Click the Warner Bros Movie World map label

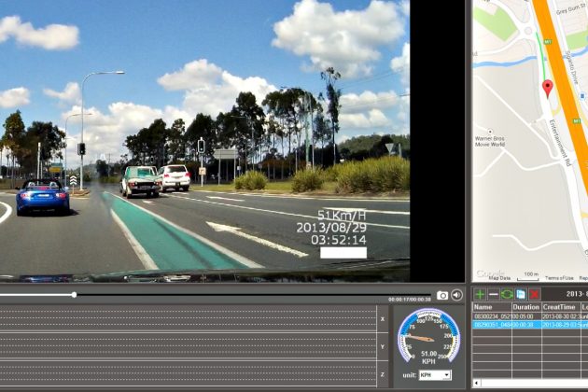tap(490, 141)
